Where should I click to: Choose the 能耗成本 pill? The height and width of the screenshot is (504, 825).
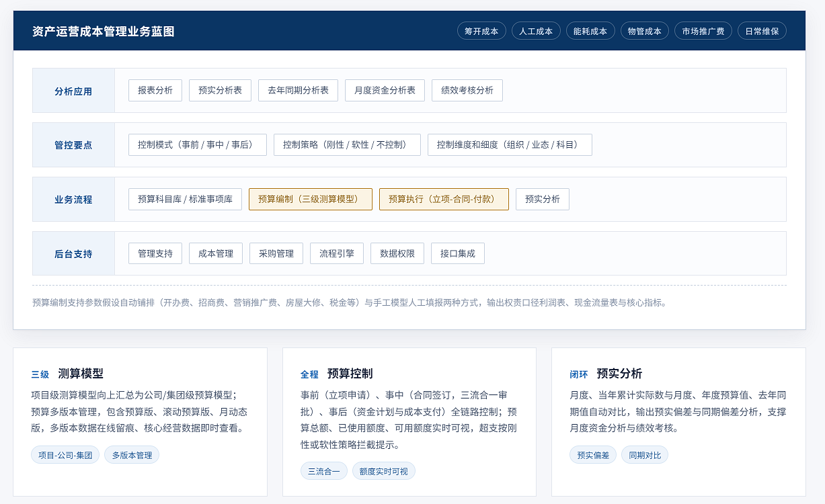pos(590,31)
